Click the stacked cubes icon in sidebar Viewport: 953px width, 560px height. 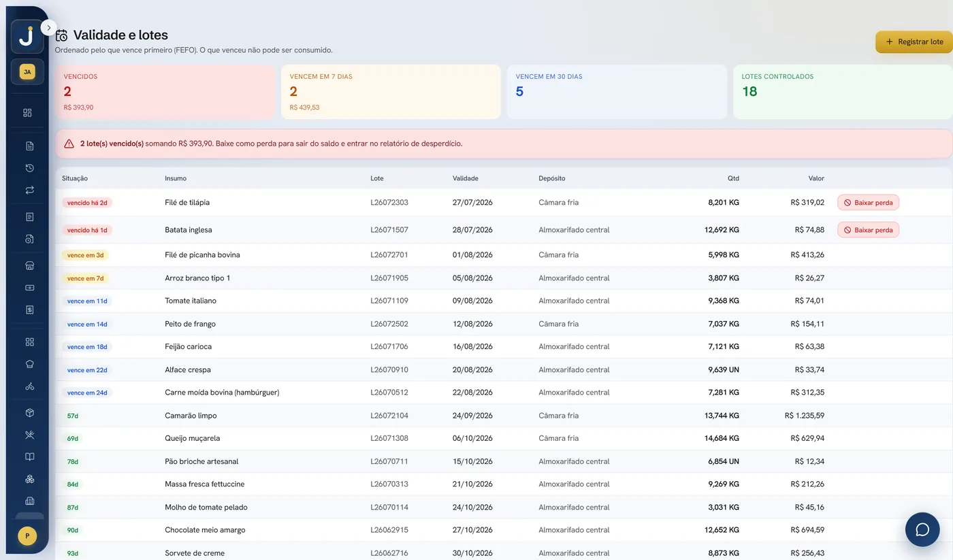coord(29,479)
